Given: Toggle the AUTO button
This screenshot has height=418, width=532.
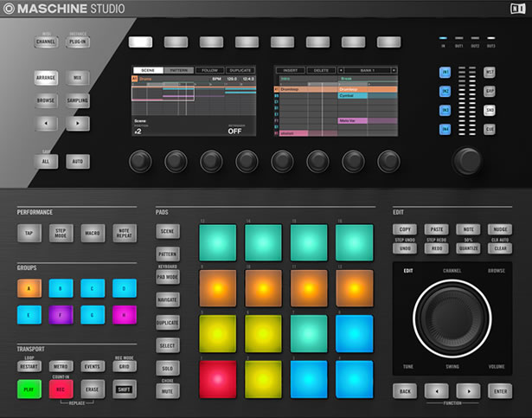Looking at the screenshot, I should pyautogui.click(x=78, y=161).
